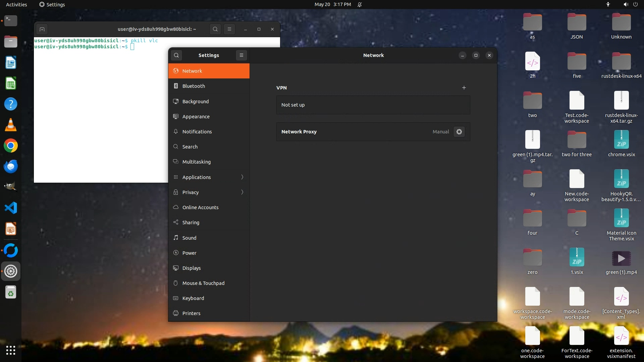Open the system volume power menu
Viewport: 644px width, 362px height.
tap(630, 5)
